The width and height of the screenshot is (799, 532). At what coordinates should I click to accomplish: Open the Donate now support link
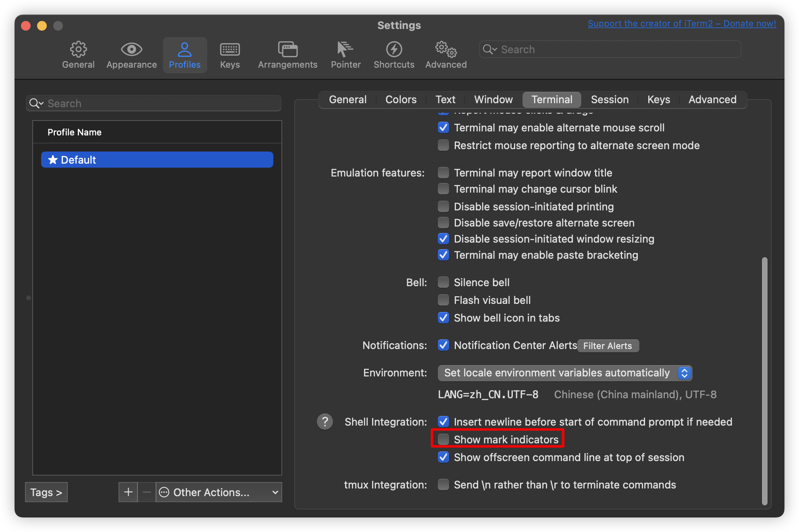coord(681,23)
